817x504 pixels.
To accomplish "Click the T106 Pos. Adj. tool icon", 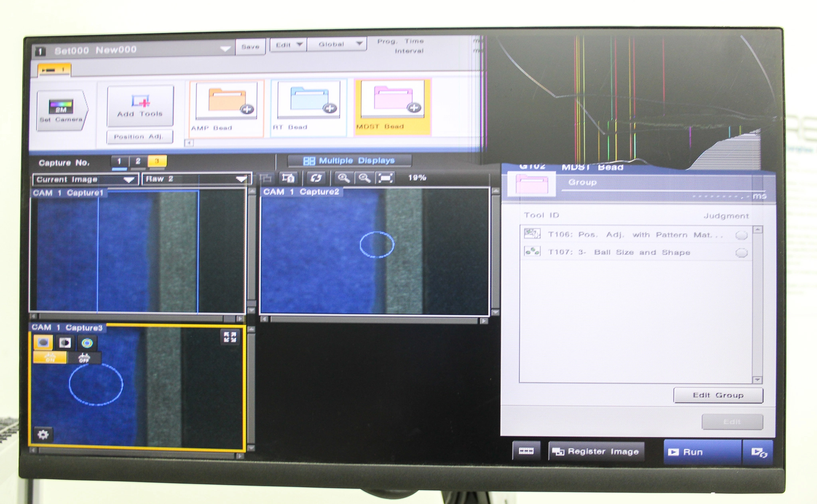I will point(532,234).
